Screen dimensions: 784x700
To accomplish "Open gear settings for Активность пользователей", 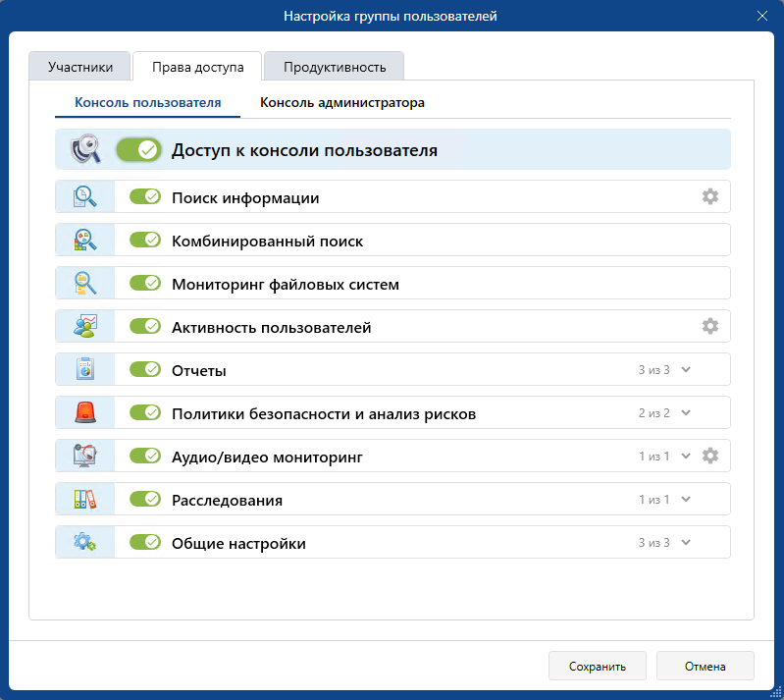I will (x=710, y=327).
